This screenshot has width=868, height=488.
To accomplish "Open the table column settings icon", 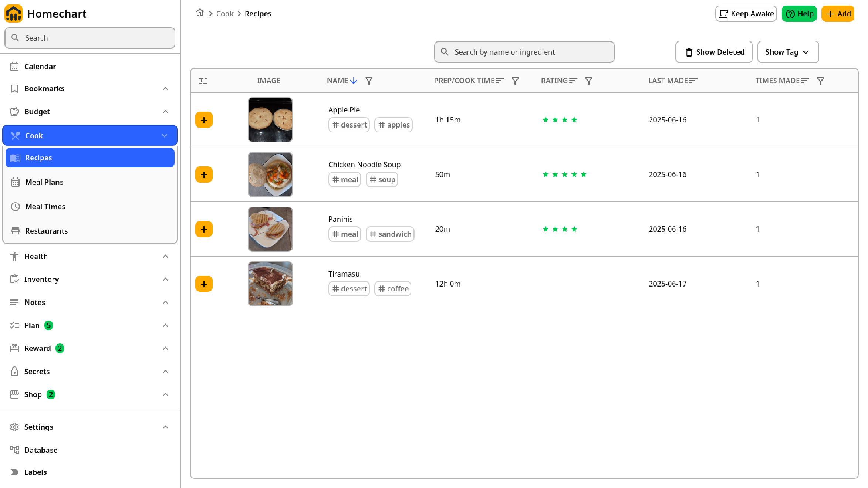I will point(203,81).
